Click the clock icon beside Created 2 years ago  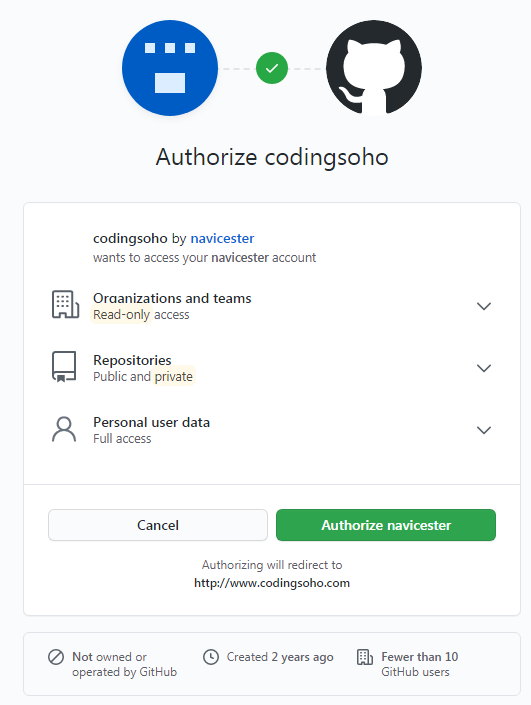[x=211, y=657]
